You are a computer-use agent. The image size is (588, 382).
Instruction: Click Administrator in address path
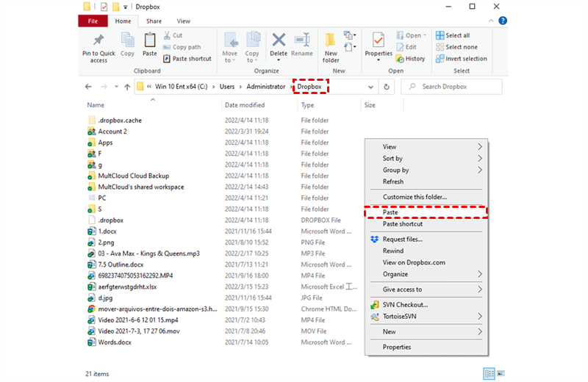(266, 87)
